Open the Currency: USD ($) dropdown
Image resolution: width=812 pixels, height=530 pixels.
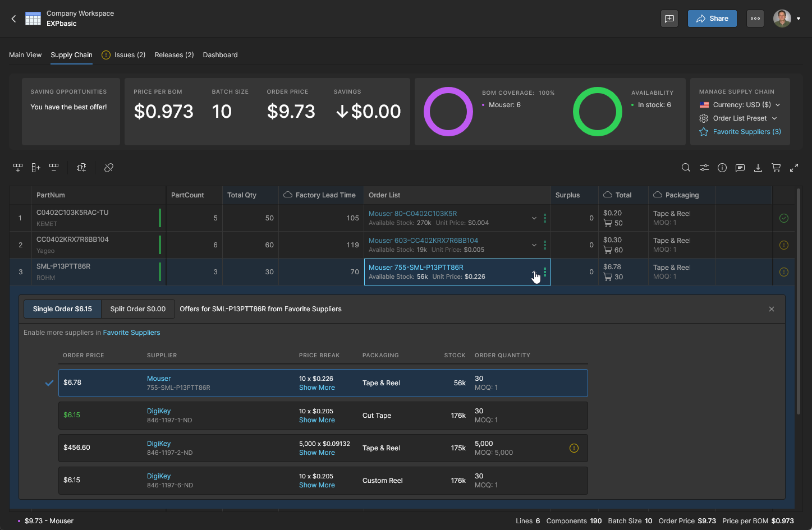pyautogui.click(x=741, y=105)
